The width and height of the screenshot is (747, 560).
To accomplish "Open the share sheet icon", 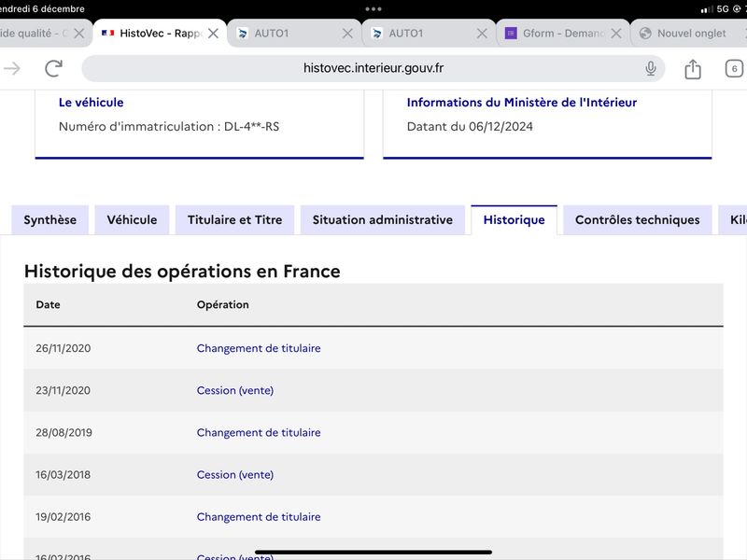I will click(693, 69).
